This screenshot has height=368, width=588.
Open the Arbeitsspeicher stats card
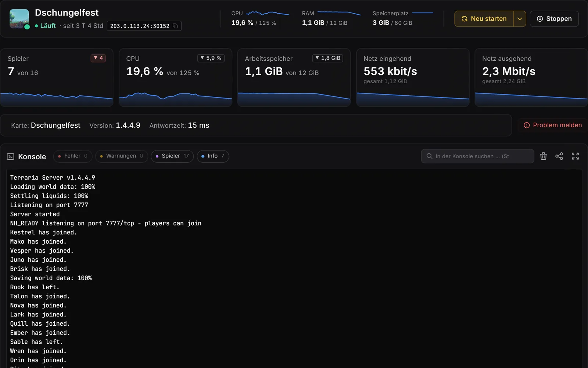coord(294,78)
